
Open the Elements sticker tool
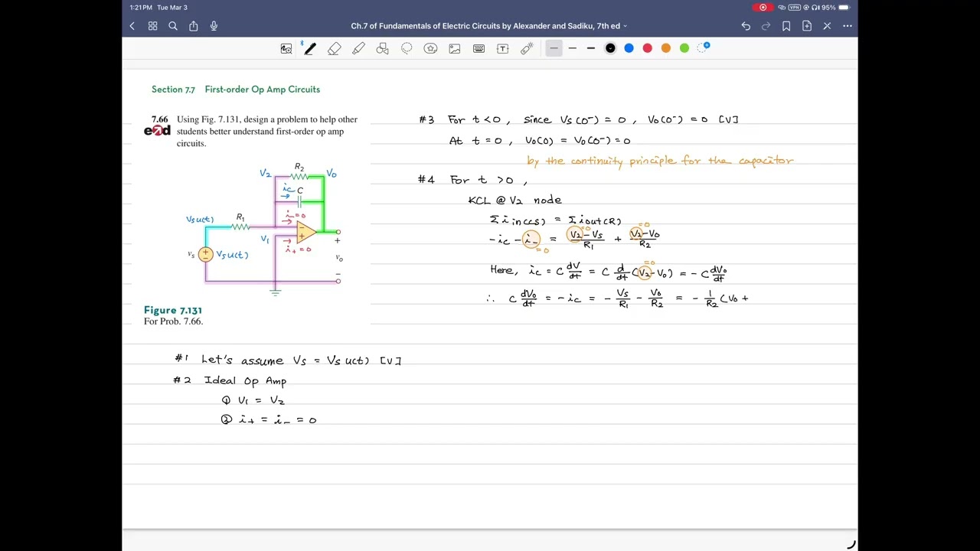[431, 48]
